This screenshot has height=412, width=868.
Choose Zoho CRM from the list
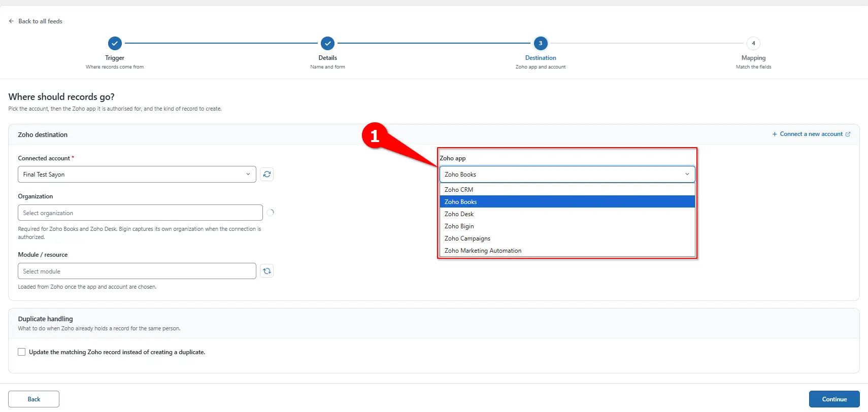pyautogui.click(x=567, y=190)
